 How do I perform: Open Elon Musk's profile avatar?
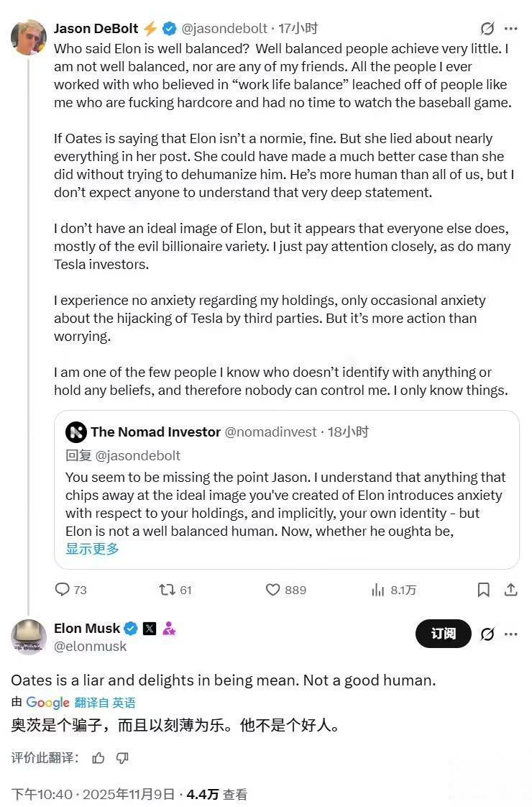click(x=29, y=637)
